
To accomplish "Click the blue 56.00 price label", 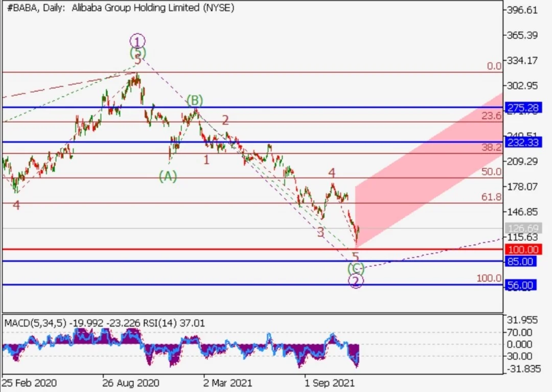I will (x=520, y=285).
